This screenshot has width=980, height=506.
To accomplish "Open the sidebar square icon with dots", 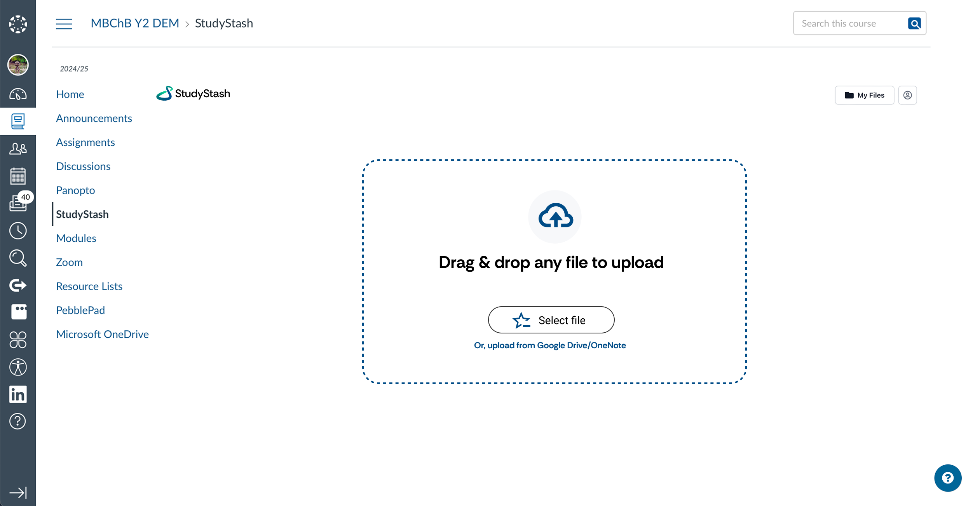I will coord(19,312).
